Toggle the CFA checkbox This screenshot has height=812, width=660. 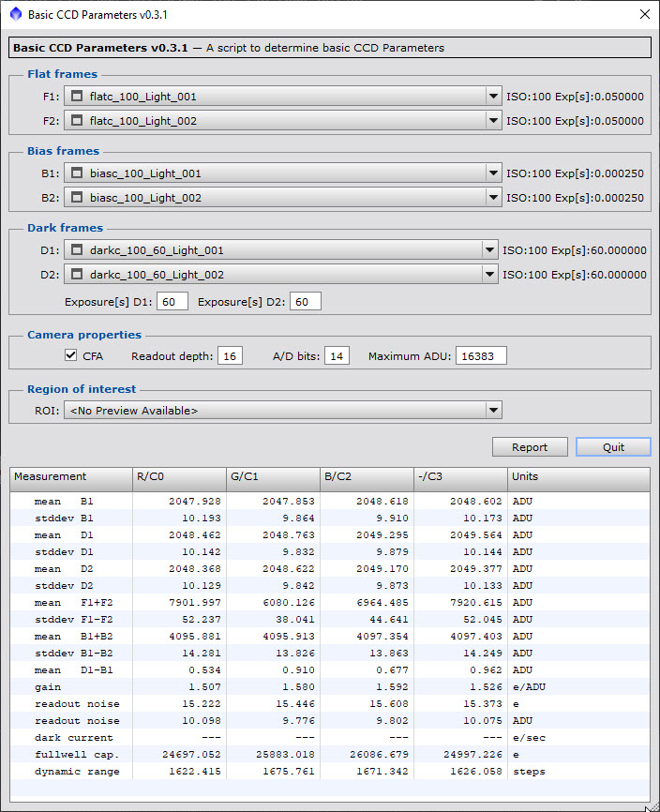point(71,355)
